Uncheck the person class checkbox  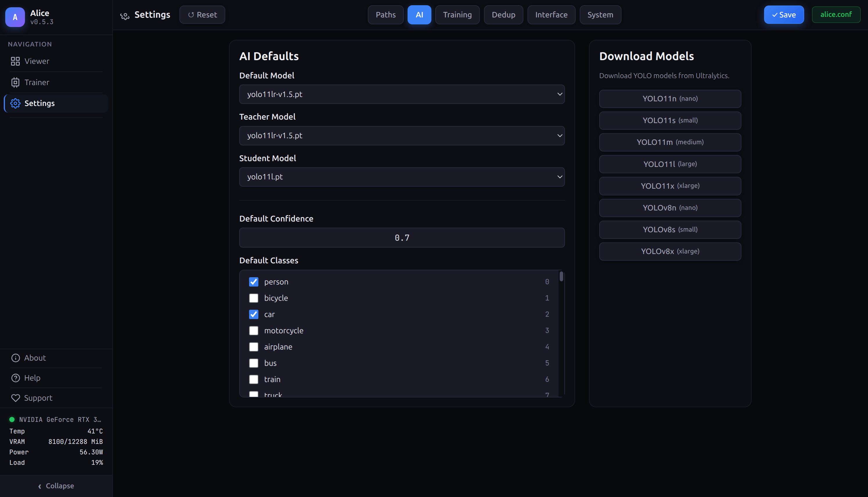tap(254, 282)
